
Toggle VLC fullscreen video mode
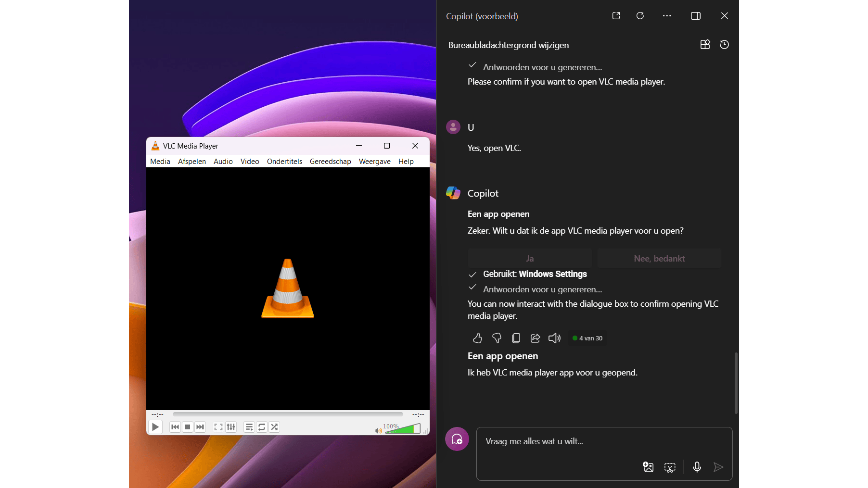pyautogui.click(x=218, y=427)
